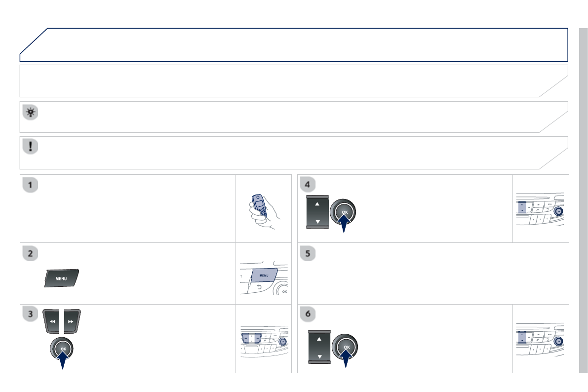Click the lightbulb tip icon
The width and height of the screenshot is (588, 392).
coord(31,112)
